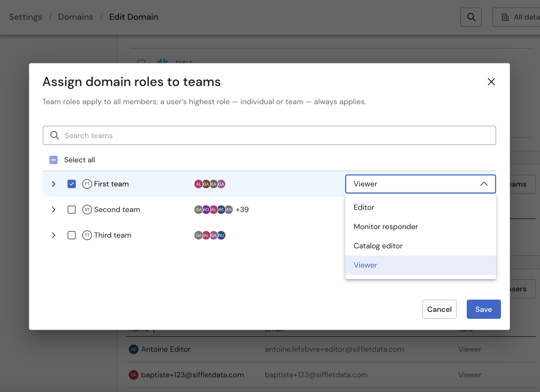Collapse the Viewer role dropdown
This screenshot has width=540, height=392.
click(484, 184)
